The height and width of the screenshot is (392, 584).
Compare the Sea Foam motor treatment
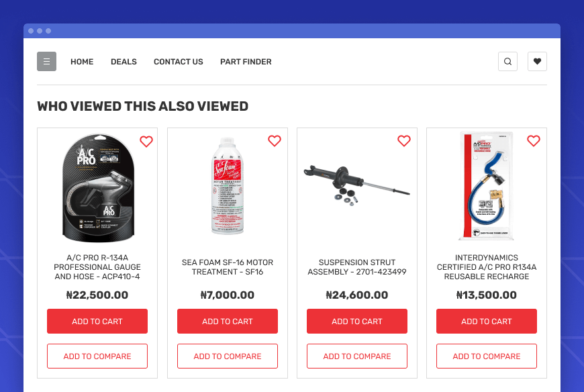click(x=228, y=356)
